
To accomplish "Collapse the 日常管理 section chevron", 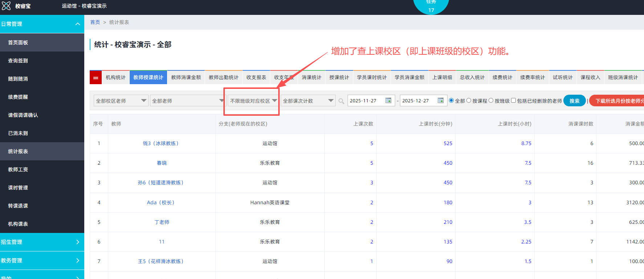I will tap(77, 24).
